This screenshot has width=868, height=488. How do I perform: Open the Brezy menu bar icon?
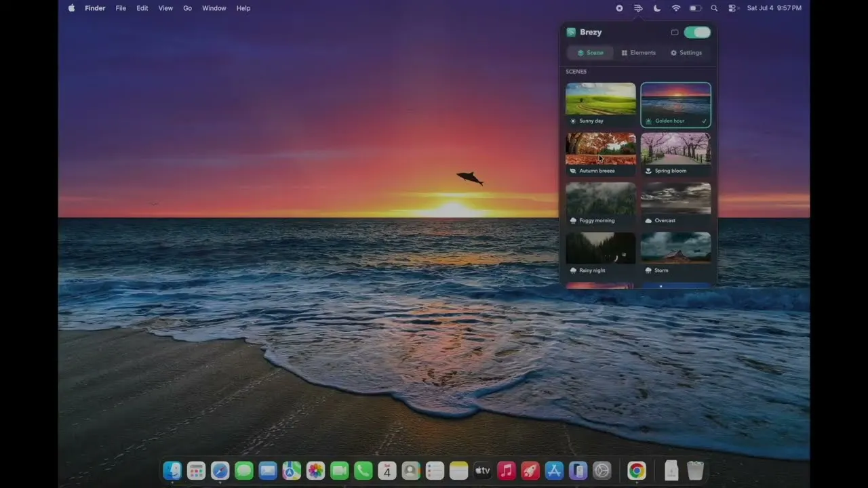click(638, 8)
